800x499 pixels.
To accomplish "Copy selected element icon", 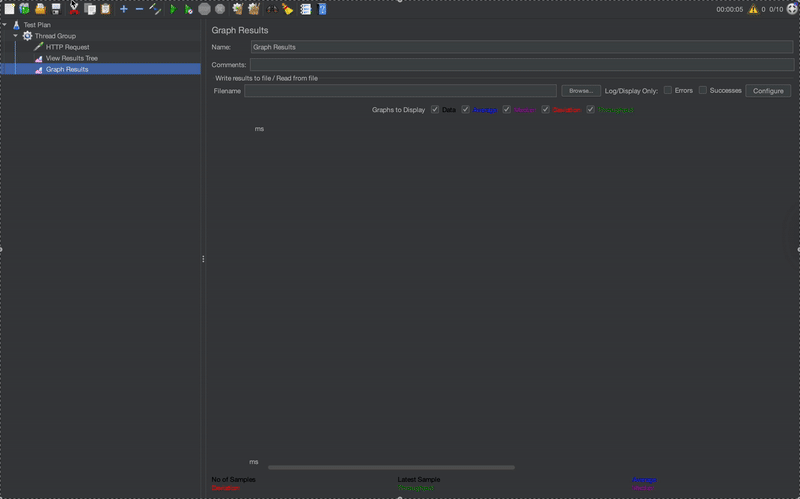I will click(90, 9).
